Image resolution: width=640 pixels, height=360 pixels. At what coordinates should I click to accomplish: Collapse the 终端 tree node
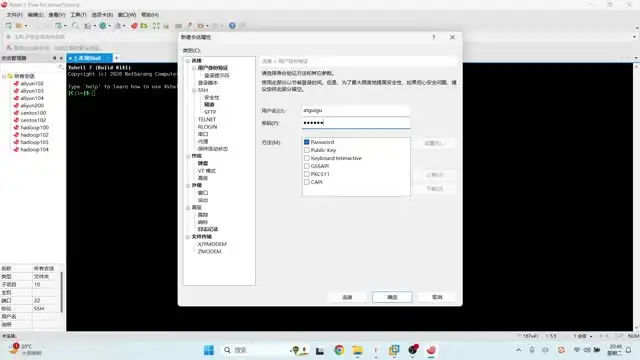tap(188, 156)
